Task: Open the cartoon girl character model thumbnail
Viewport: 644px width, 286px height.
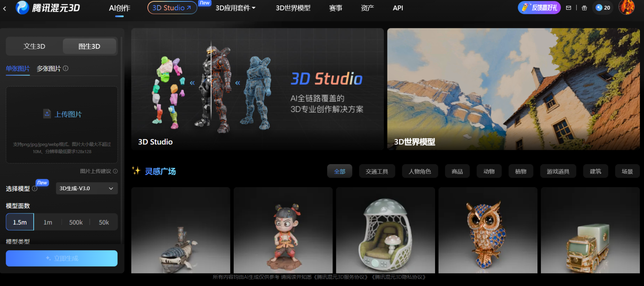Action: point(283,230)
